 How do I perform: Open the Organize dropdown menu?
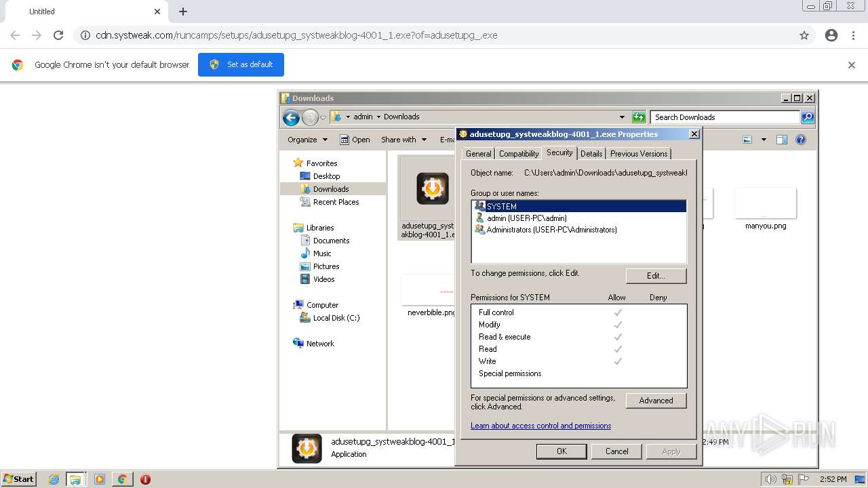click(x=307, y=140)
